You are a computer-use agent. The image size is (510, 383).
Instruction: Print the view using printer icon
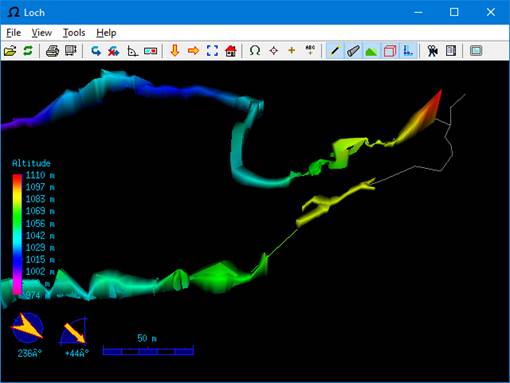[52, 51]
